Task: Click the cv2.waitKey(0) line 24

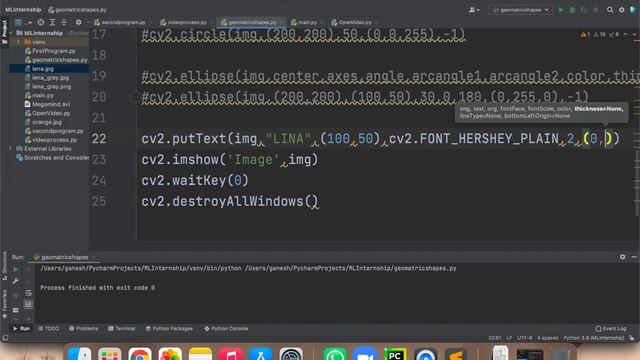Action: (x=195, y=180)
